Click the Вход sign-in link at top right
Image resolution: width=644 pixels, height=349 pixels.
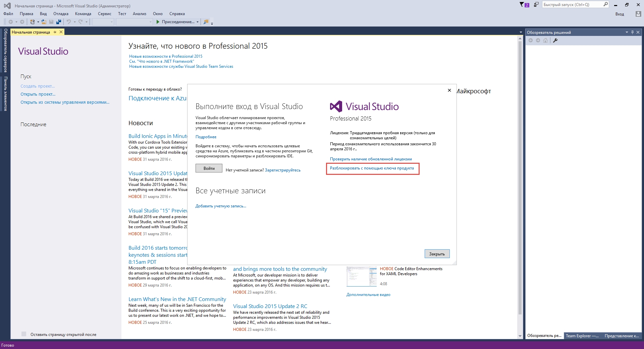620,14
